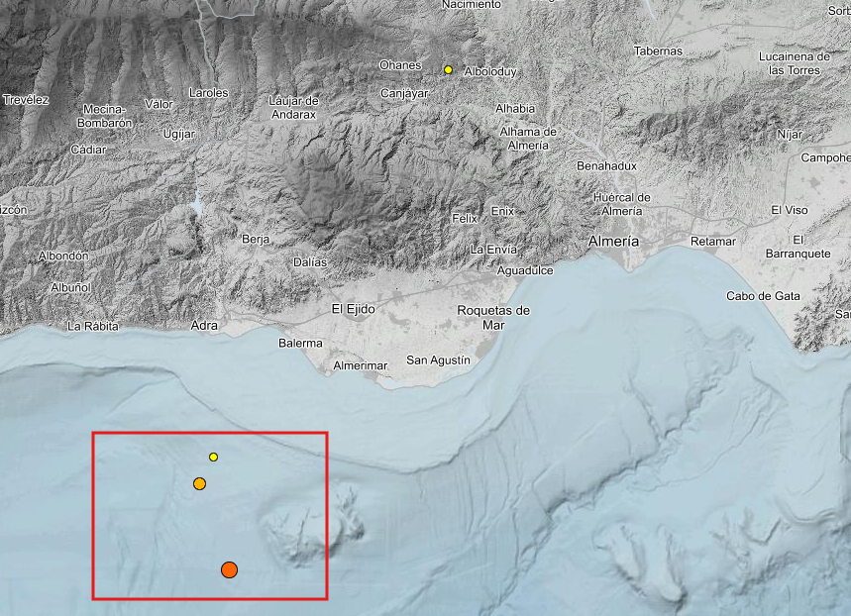The image size is (851, 616).
Task: Click the Alhama de Almería label
Action: pos(529,138)
